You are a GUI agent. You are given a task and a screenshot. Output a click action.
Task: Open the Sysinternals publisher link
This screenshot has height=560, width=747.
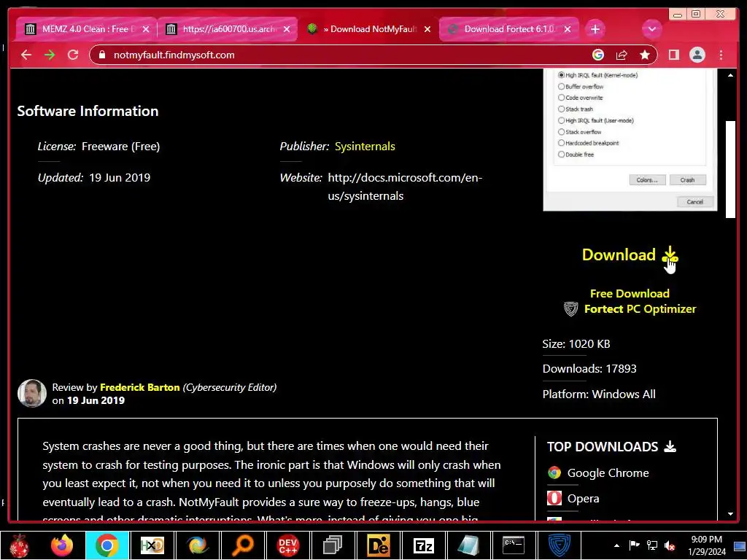365,147
